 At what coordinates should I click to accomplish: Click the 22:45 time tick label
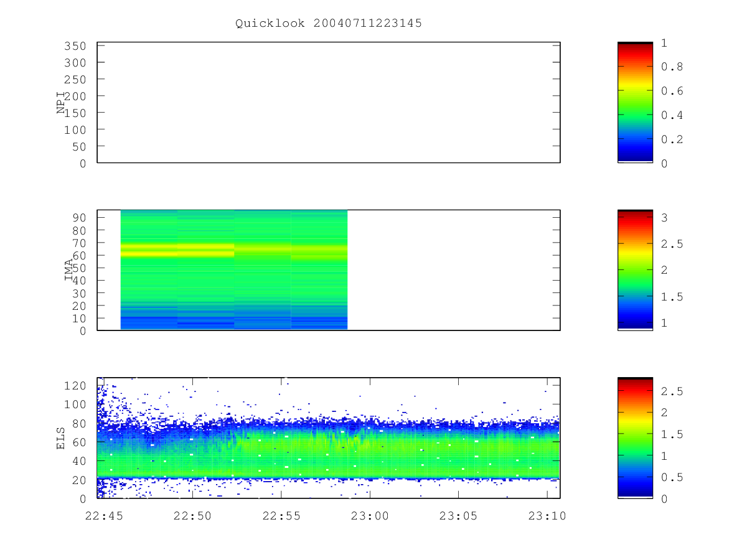click(x=104, y=516)
